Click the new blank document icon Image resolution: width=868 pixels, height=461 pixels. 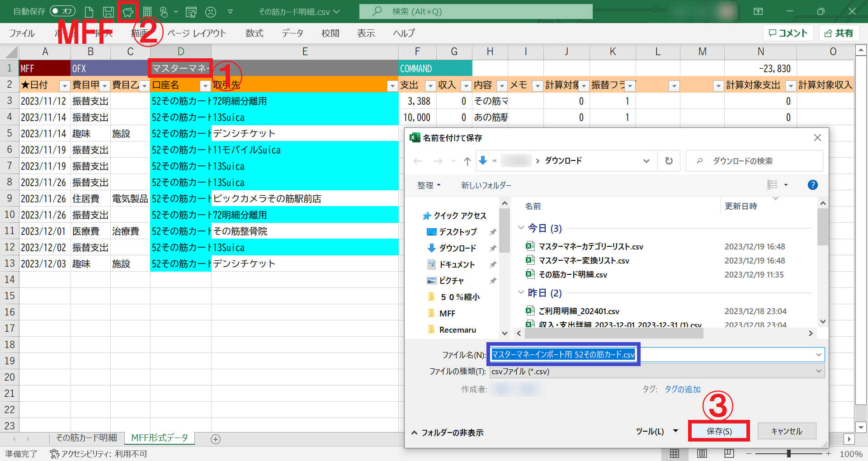tap(89, 12)
